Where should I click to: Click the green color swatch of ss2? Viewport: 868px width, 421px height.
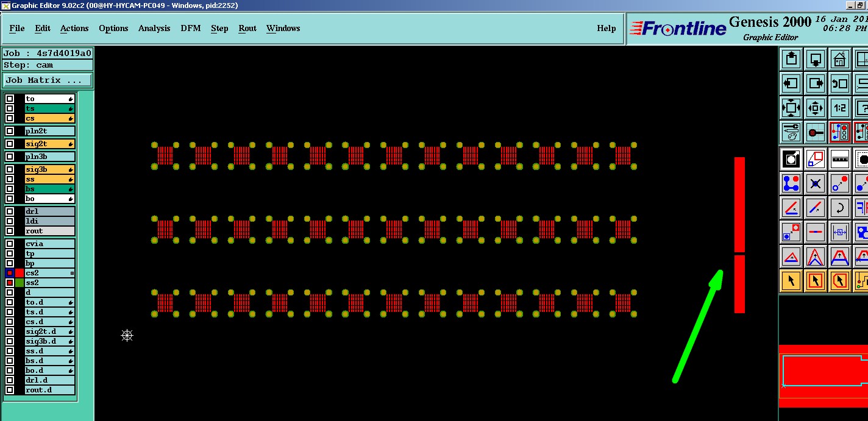coord(20,283)
